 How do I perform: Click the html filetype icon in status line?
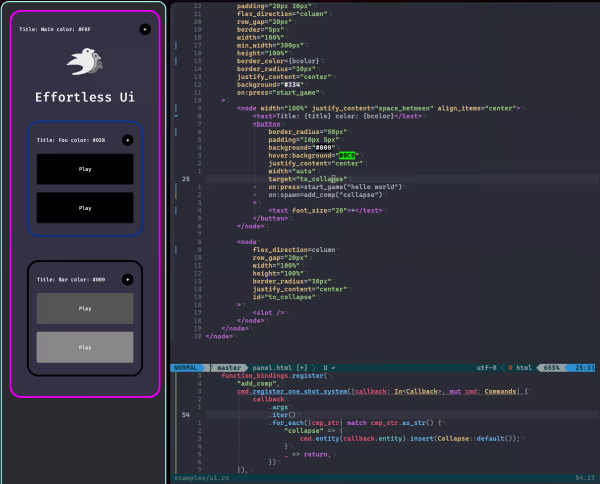tap(510, 368)
